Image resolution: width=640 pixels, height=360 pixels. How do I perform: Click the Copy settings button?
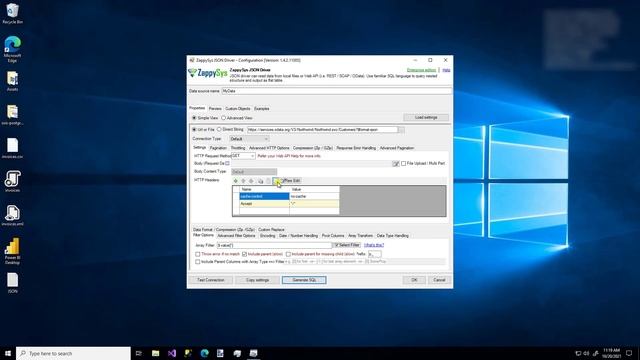[257, 280]
